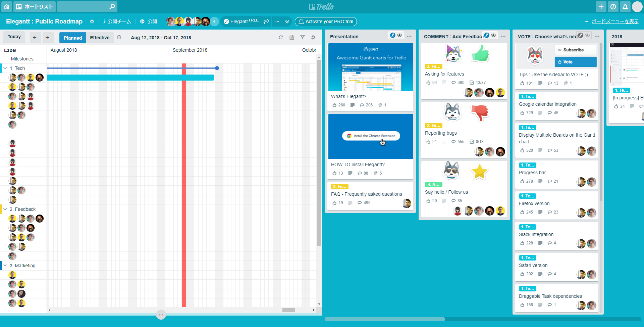Viewport: 644px width, 327px height.
Task: Open the private team label
Action: click(x=117, y=21)
